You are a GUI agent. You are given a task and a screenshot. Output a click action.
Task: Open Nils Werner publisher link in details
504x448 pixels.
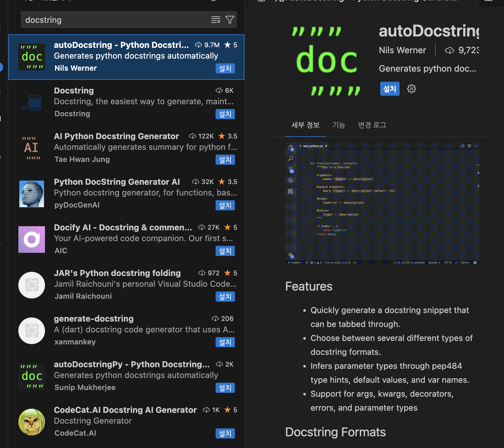point(402,50)
